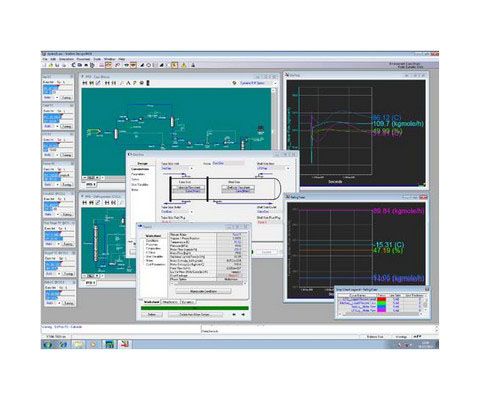Select Cost Parameters in stream Worksheet list
480x396 pixels.
155,264
